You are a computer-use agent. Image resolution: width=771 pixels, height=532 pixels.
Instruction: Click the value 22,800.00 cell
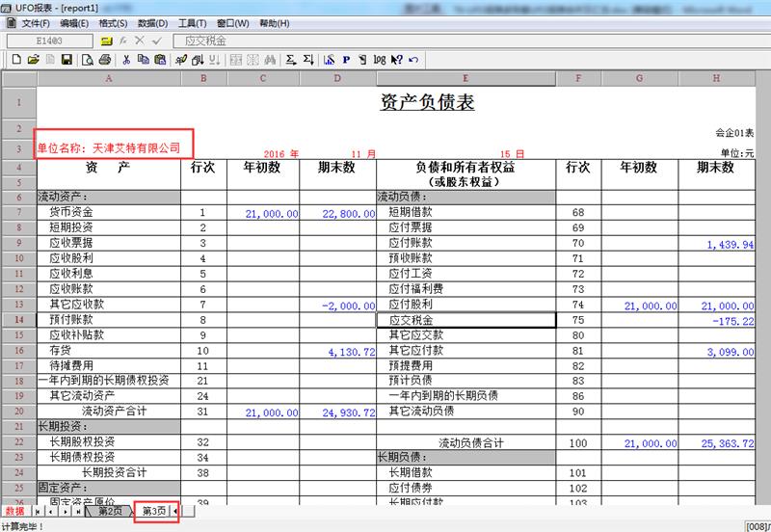(338, 213)
